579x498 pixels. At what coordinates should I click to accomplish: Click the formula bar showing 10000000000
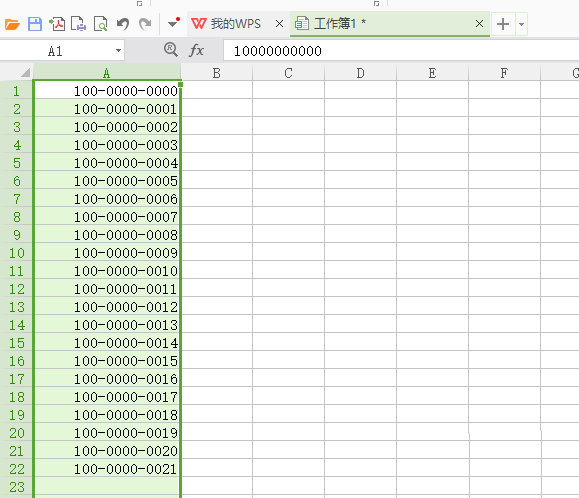[401, 51]
